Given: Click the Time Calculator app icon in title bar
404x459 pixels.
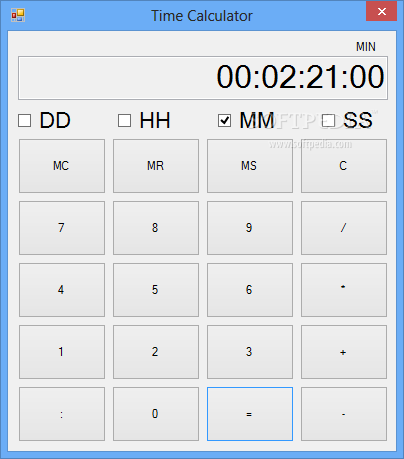Looking at the screenshot, I should [18, 15].
